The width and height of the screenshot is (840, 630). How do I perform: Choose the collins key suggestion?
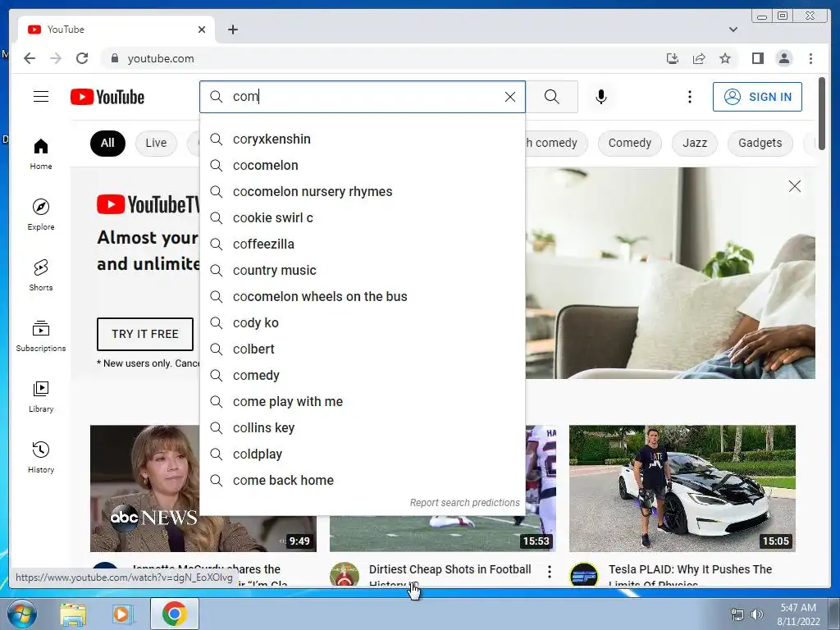362,428
